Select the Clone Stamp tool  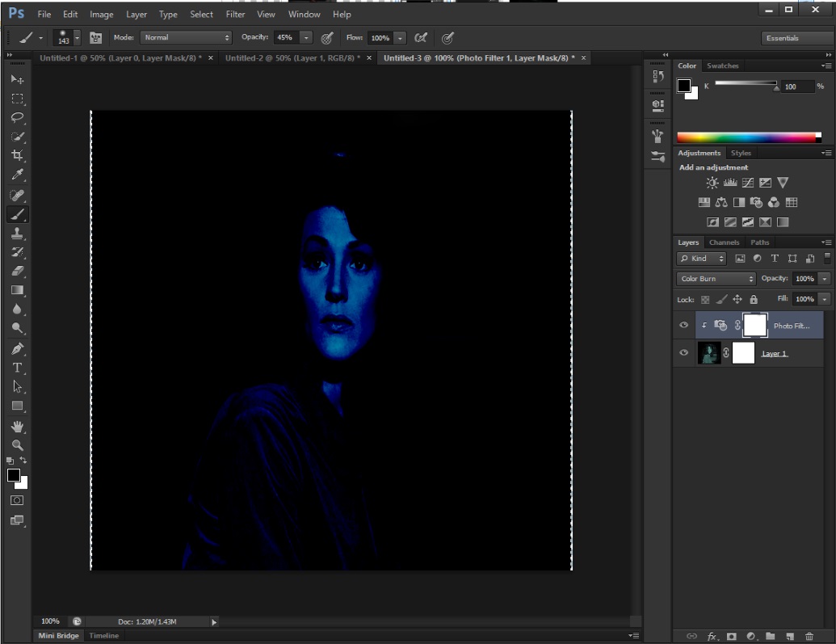tap(17, 234)
